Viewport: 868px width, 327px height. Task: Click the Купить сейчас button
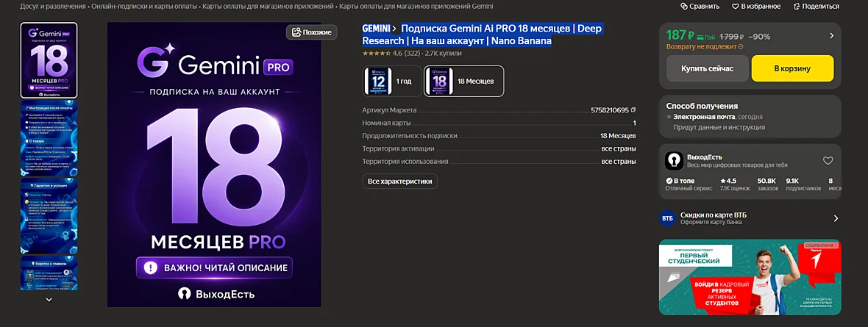pyautogui.click(x=707, y=68)
